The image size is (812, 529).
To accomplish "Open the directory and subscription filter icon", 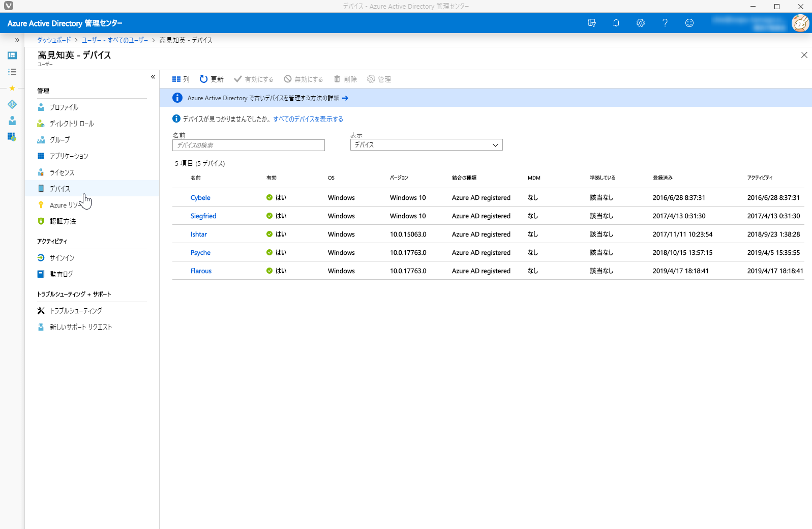I will [x=591, y=23].
